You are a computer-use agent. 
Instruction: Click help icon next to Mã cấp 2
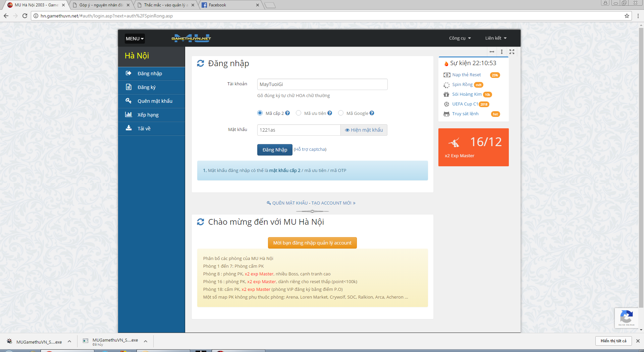(x=287, y=113)
